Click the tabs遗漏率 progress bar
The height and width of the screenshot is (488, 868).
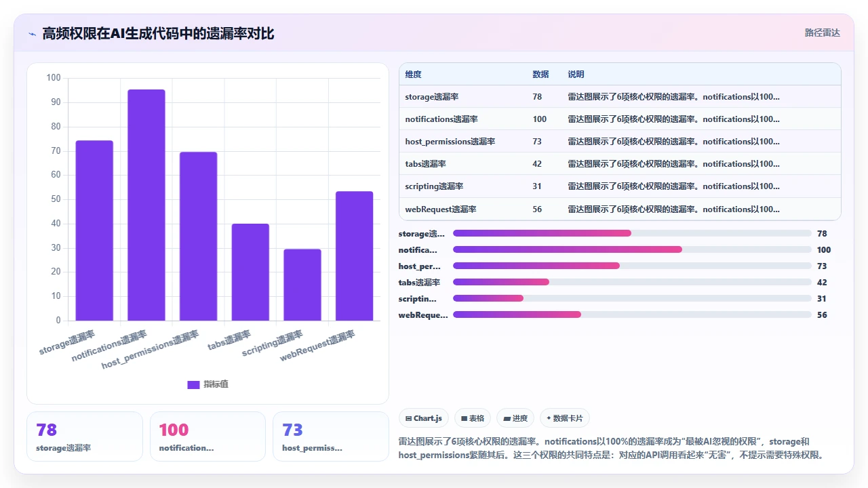click(x=632, y=282)
